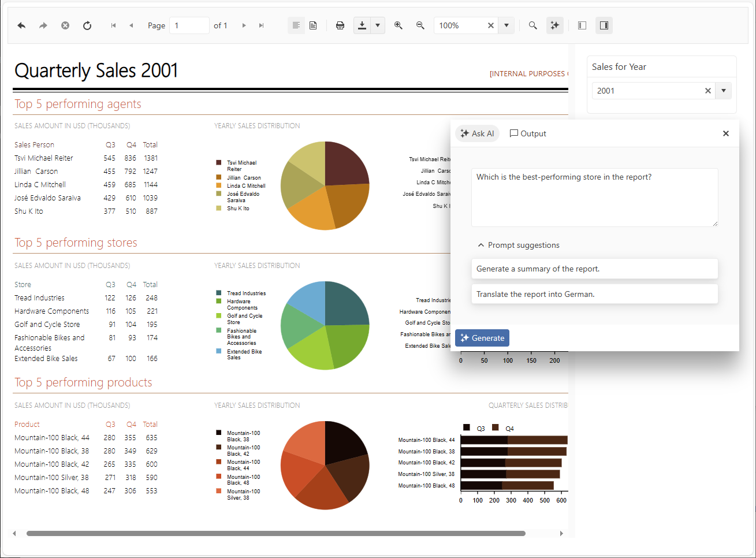Jump to the last page of the report

pyautogui.click(x=261, y=25)
